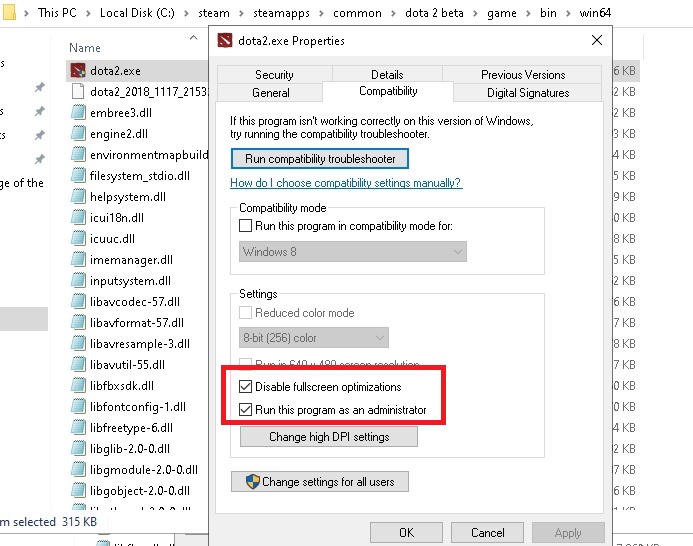
Task: Click the libavcodec-57.dll file icon
Action: 78,302
